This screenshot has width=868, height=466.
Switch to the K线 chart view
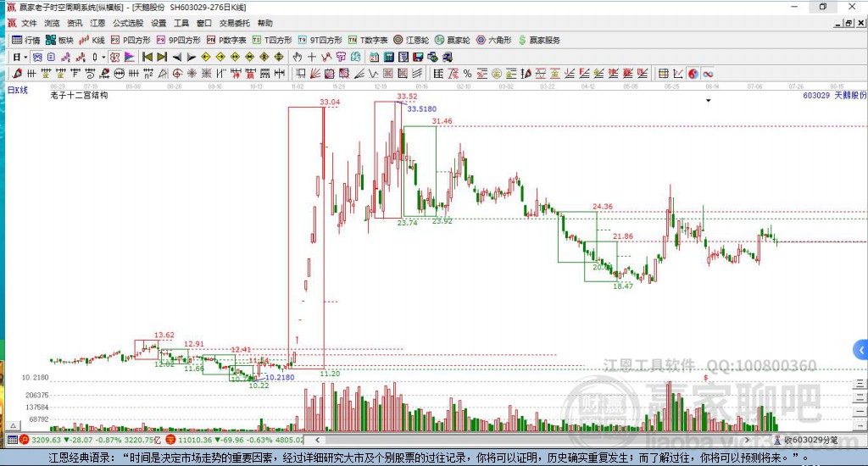pos(92,40)
